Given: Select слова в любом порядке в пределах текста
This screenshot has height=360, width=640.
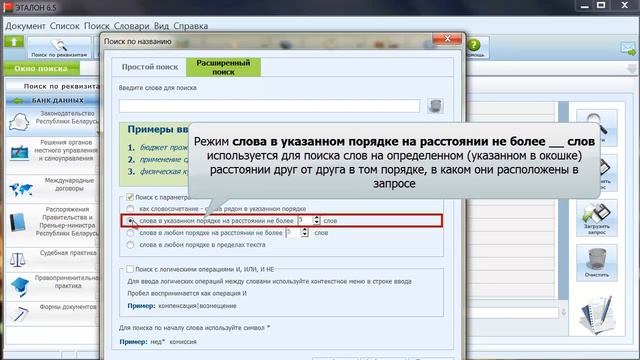Looking at the screenshot, I should click(130, 245).
